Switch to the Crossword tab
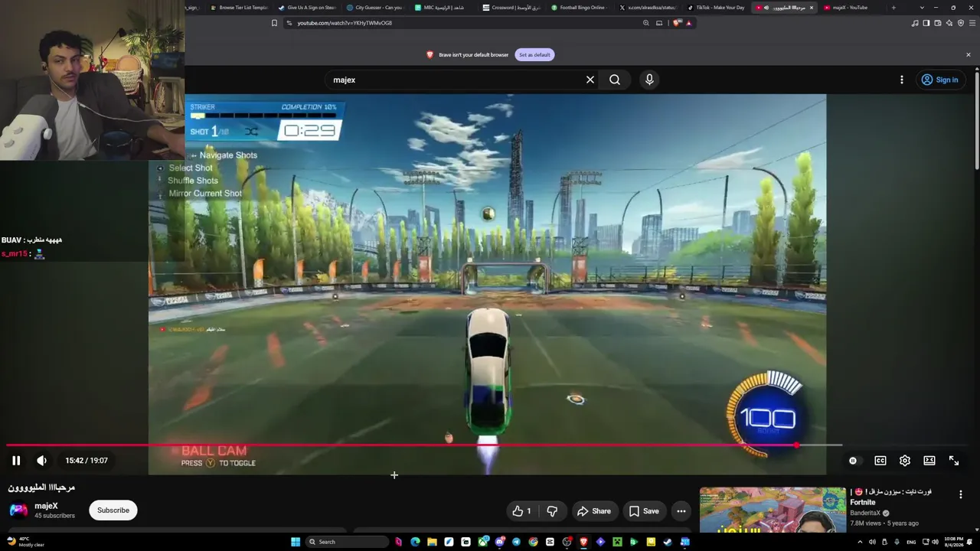Screen dimensions: 980x551 point(511,8)
